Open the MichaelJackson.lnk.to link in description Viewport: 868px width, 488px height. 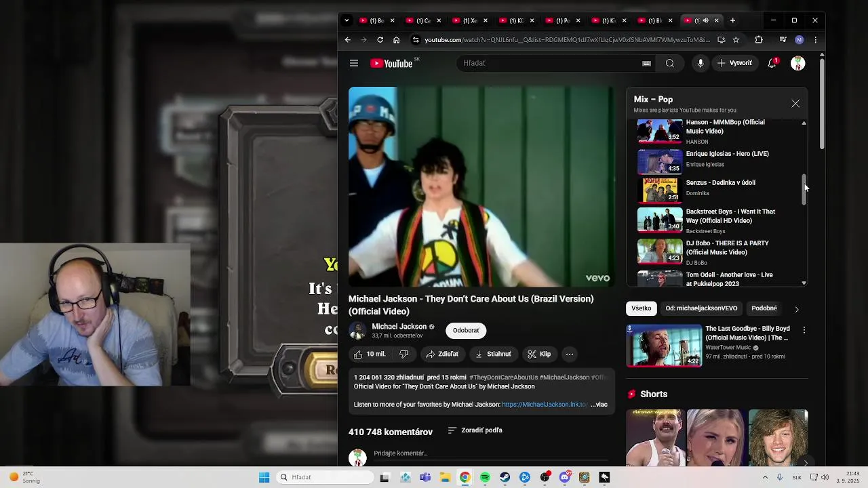545,405
